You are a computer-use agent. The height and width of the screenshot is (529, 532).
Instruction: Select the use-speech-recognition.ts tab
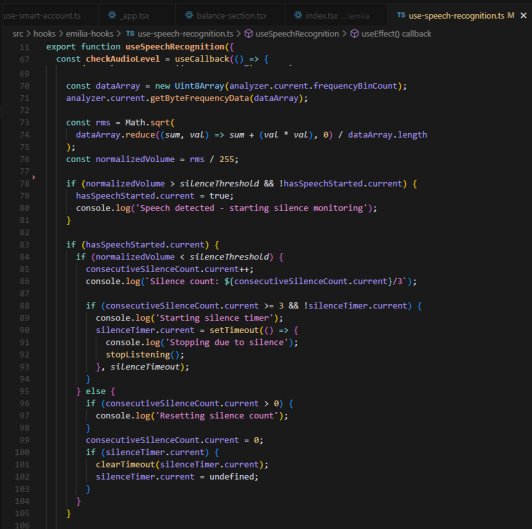pyautogui.click(x=456, y=16)
